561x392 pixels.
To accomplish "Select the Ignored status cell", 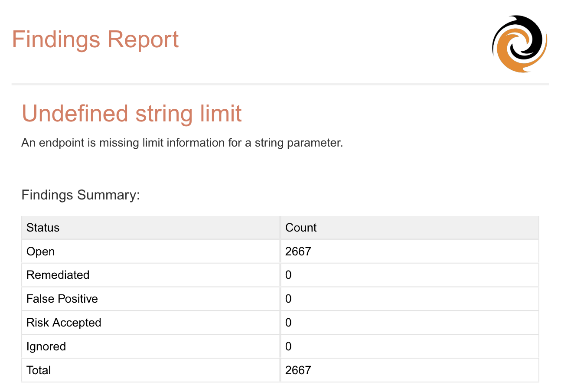I will point(46,347).
